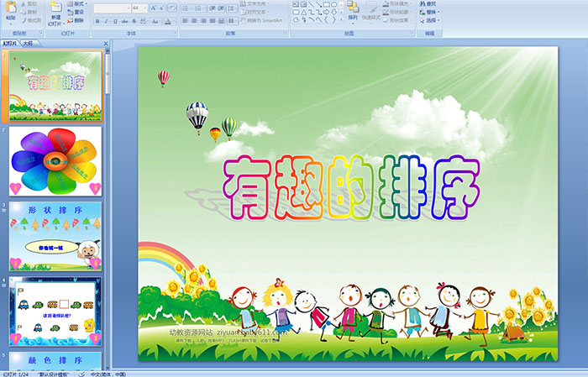This screenshot has height=377, width=588.
Task: Switch to the Outline tab
Action: tap(29, 44)
